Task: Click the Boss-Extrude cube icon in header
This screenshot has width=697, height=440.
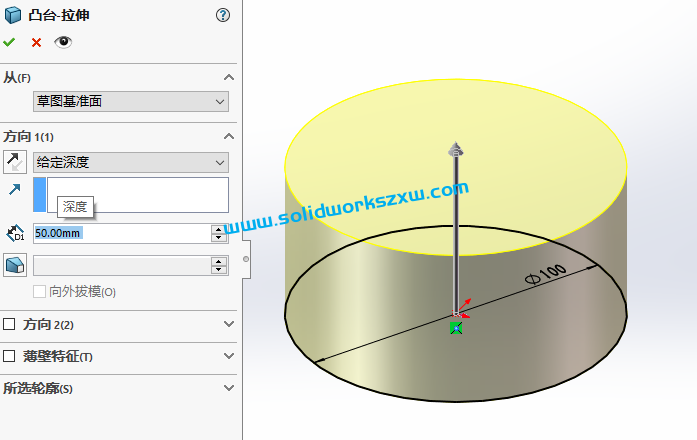Action: 12,15
